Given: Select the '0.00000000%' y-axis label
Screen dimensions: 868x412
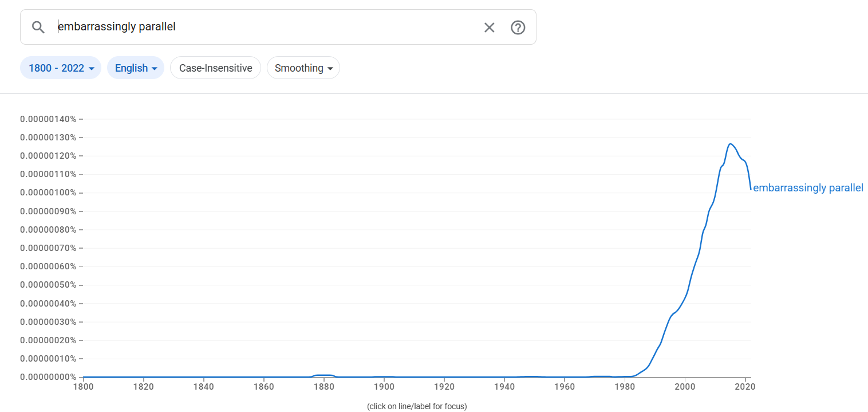Looking at the screenshot, I should [48, 377].
